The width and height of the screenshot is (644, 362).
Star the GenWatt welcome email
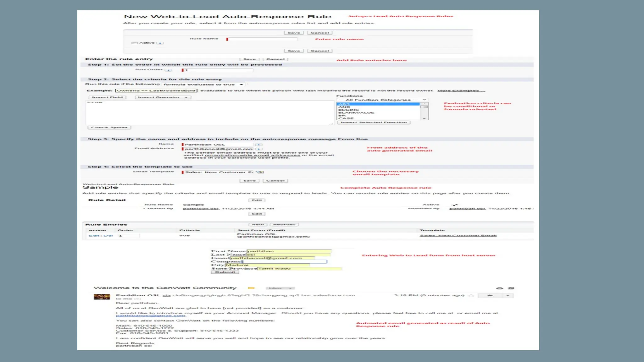pos(471,295)
